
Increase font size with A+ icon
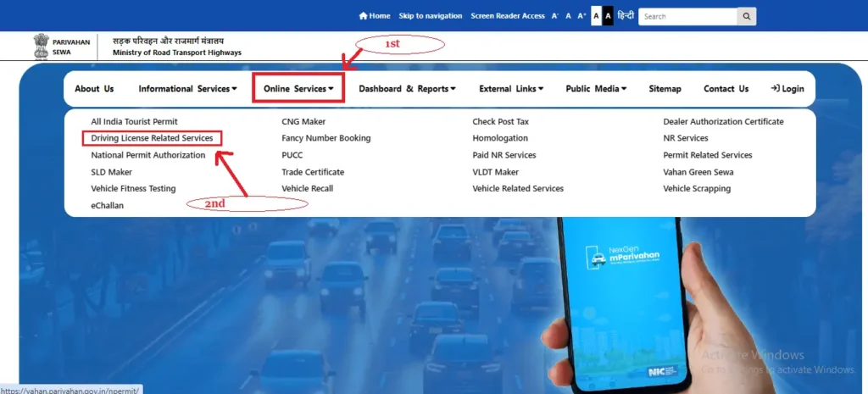[581, 16]
